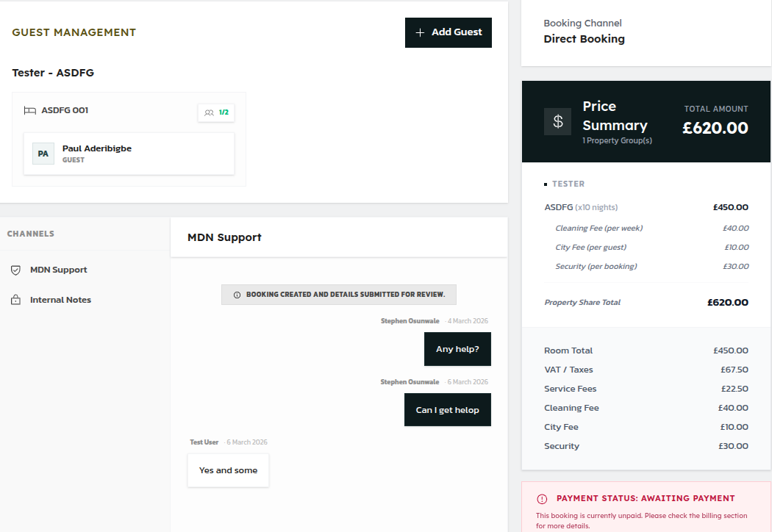Click the info icon in booking created banner
The height and width of the screenshot is (532, 772).
click(237, 295)
